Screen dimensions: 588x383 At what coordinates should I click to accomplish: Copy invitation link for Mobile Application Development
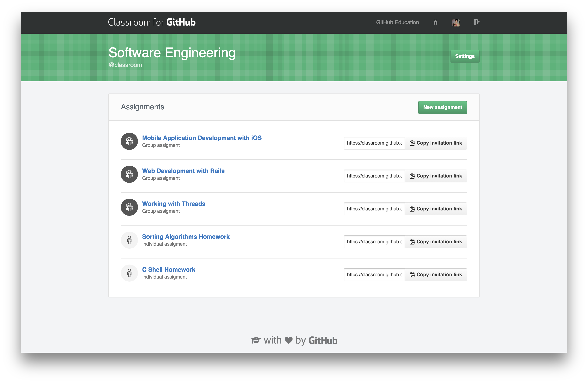[x=436, y=142]
